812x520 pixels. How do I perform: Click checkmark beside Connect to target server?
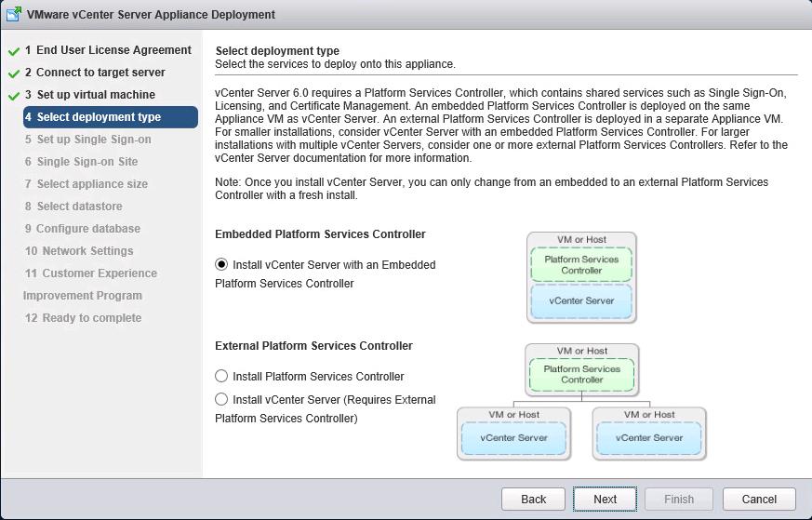[x=14, y=73]
